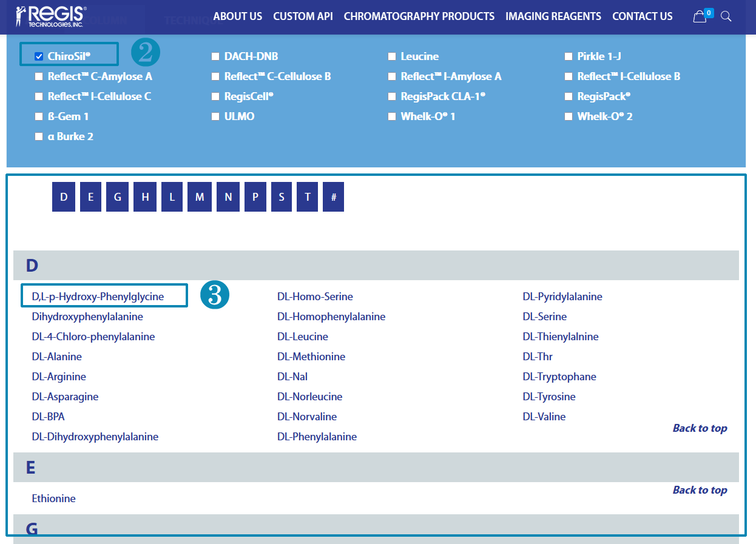The height and width of the screenshot is (544, 756).
Task: Open DL-Homo-Serine link
Action: tap(315, 297)
